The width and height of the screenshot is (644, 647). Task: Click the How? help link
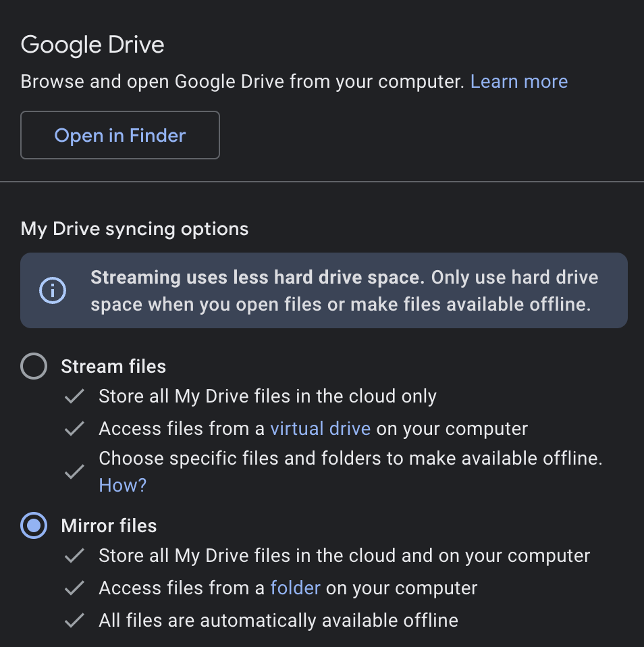[123, 485]
